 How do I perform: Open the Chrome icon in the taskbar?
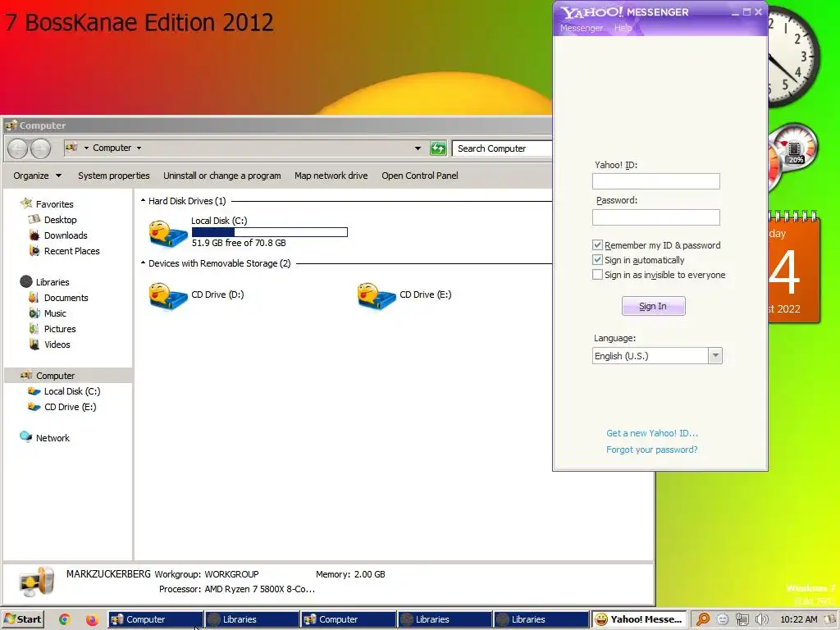pyautogui.click(x=64, y=619)
